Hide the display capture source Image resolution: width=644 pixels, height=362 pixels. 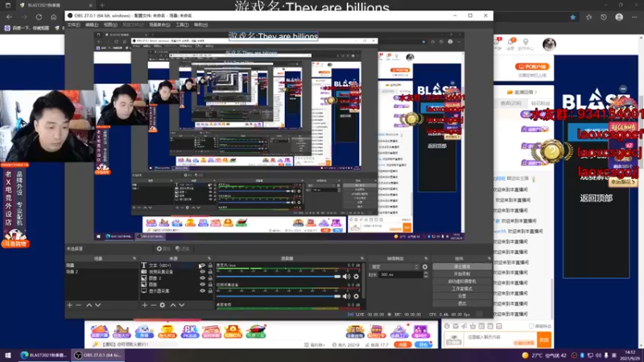(202, 290)
